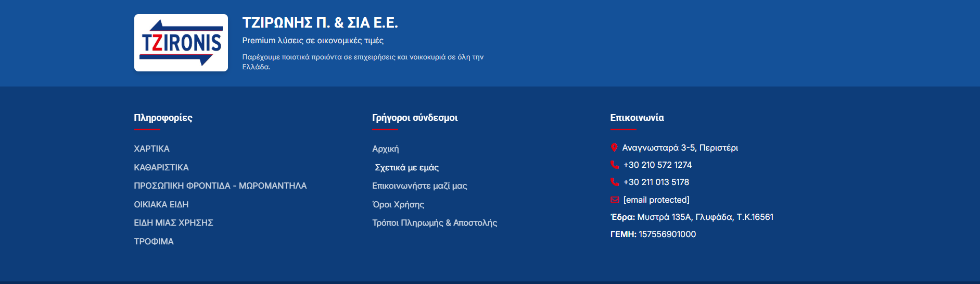Click the phone icon beside 013 5178
The height and width of the screenshot is (284, 980).
[x=615, y=182]
